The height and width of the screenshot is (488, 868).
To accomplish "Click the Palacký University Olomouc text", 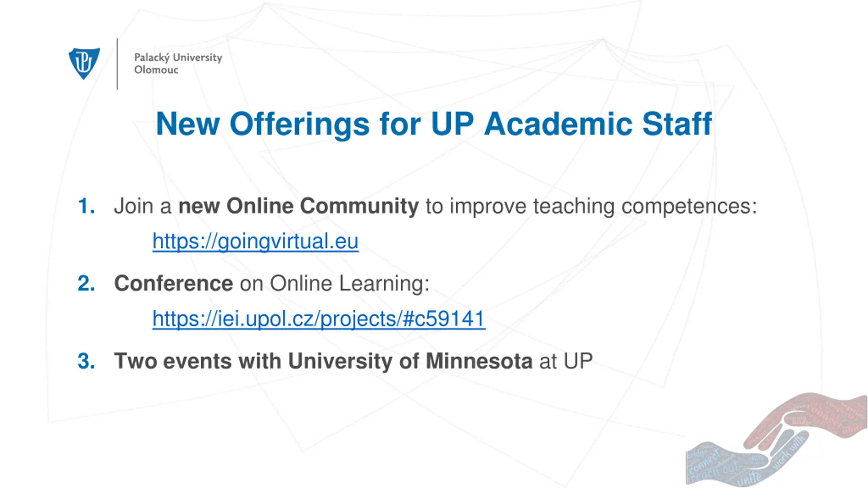I will pyautogui.click(x=178, y=63).
